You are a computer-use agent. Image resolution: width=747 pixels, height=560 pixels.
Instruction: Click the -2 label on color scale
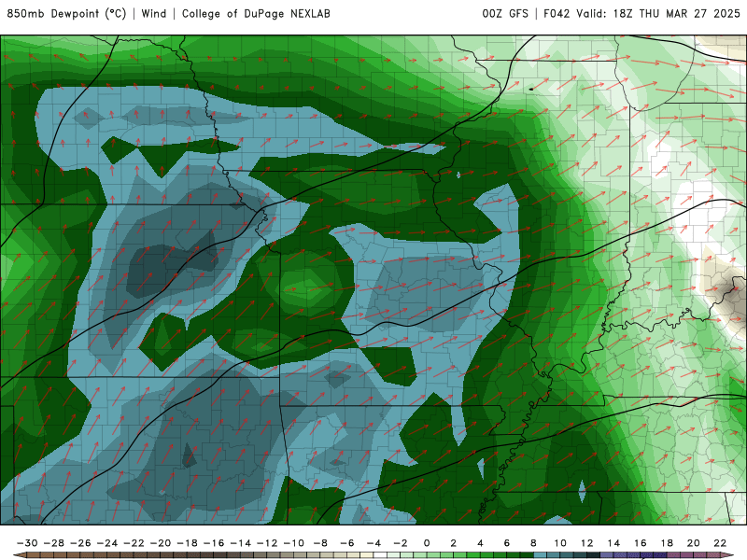coord(401,543)
